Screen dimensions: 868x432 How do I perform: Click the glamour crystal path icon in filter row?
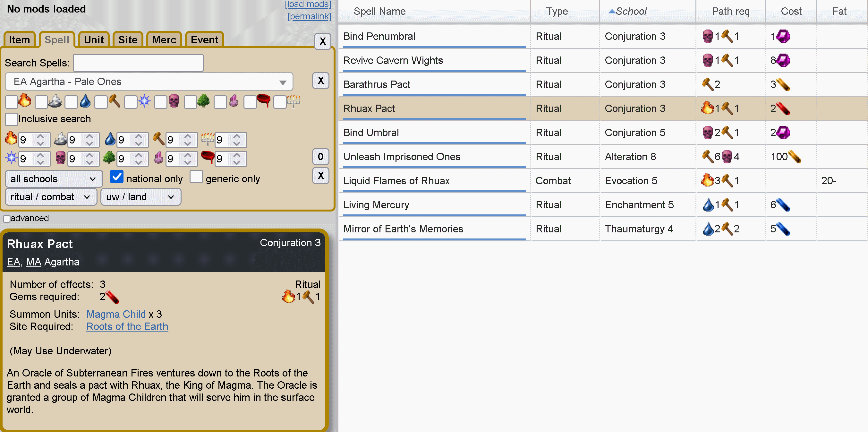click(x=234, y=101)
